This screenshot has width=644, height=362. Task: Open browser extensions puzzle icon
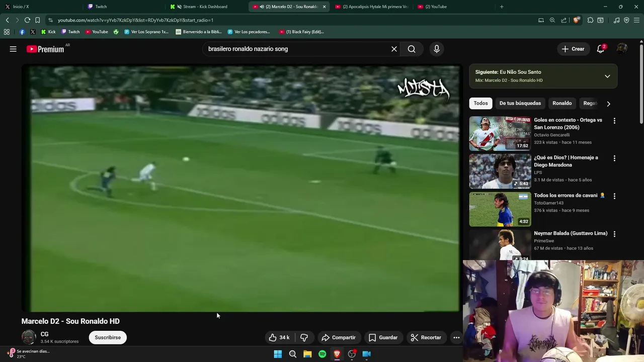[590, 20]
